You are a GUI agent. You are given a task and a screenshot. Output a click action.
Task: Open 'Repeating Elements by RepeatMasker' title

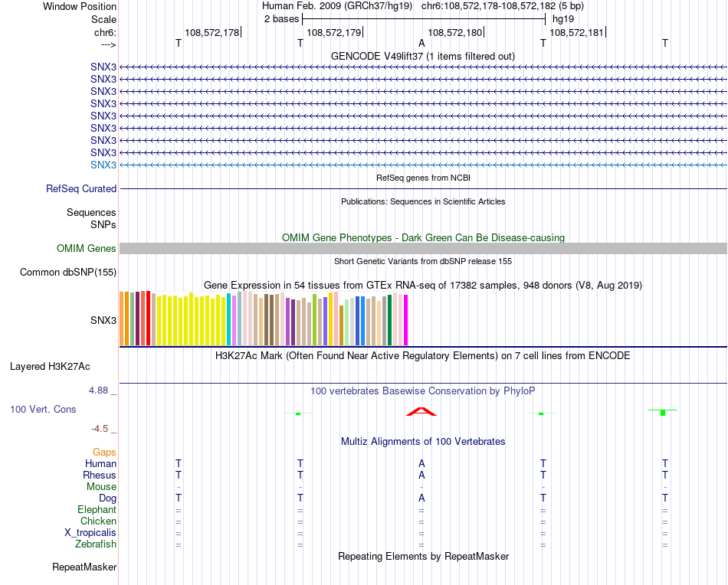pyautogui.click(x=423, y=556)
